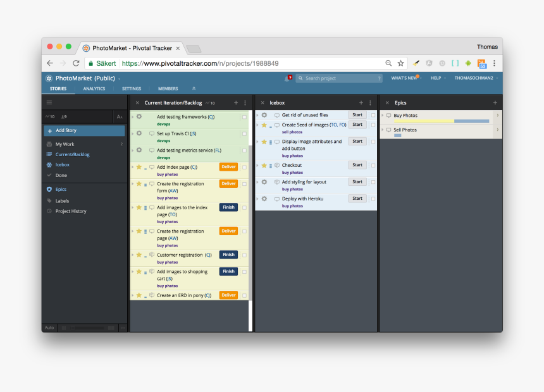Open the Members tab
Viewport: 544px width, 392px height.
click(x=168, y=89)
